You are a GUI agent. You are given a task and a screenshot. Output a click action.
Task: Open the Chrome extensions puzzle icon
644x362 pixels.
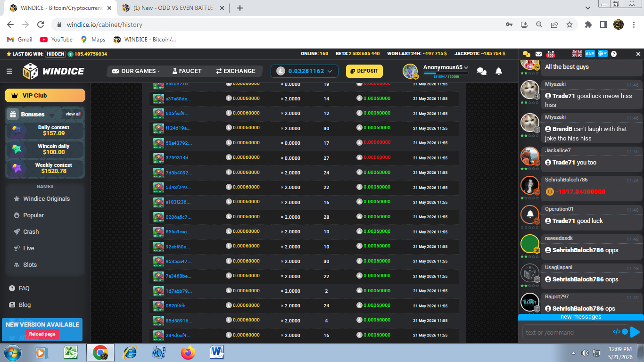(588, 25)
